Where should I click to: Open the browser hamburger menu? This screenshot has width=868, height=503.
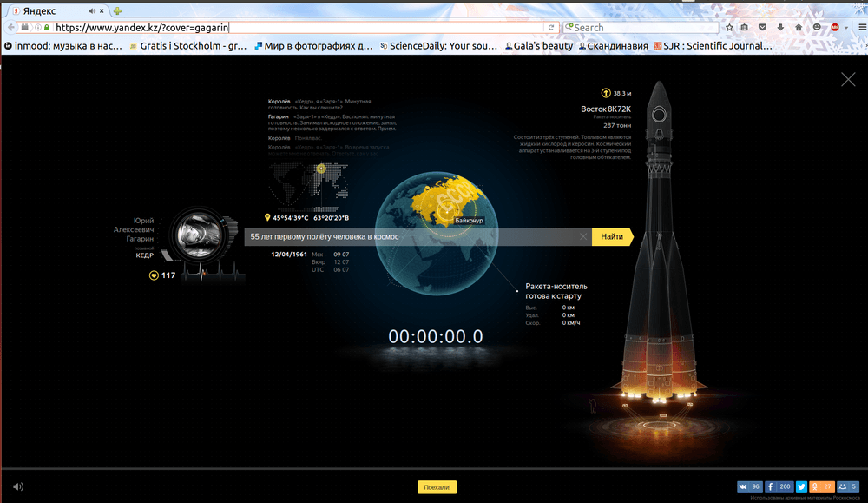click(x=863, y=27)
